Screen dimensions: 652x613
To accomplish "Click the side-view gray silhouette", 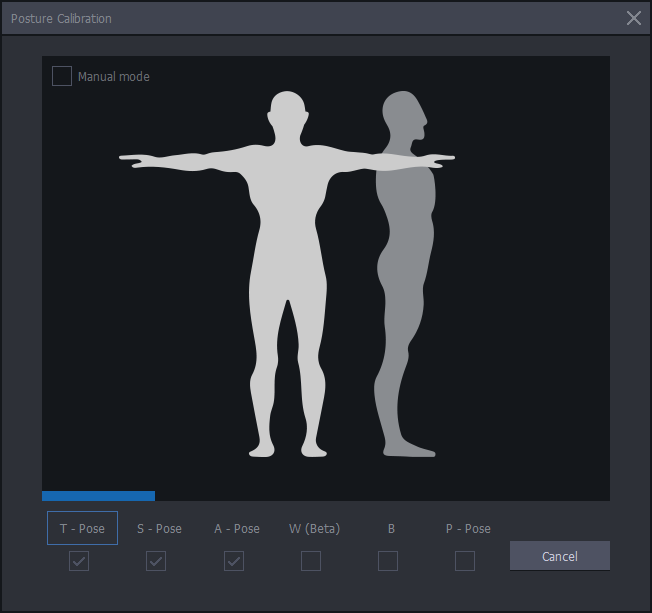I will click(x=406, y=274).
